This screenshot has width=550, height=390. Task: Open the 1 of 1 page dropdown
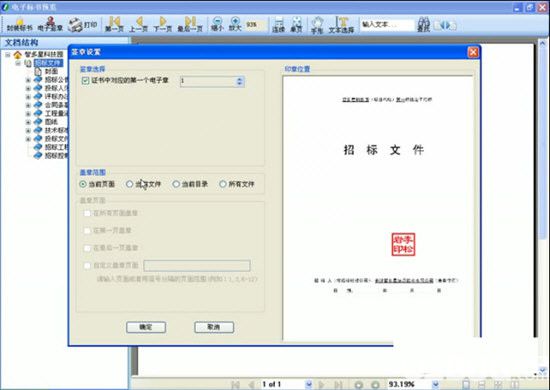pyautogui.click(x=309, y=385)
